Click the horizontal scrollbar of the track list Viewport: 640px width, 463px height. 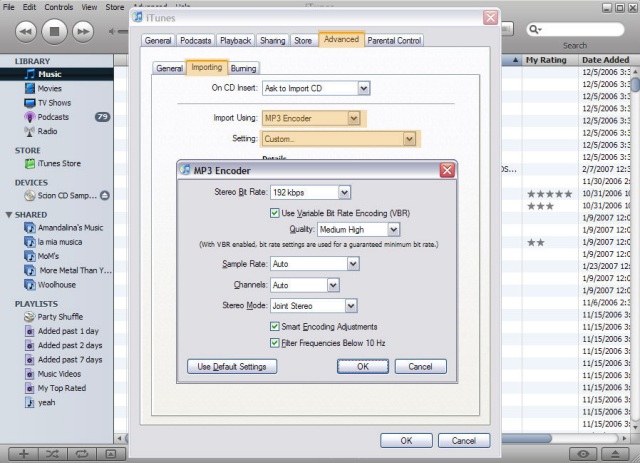coord(527,439)
